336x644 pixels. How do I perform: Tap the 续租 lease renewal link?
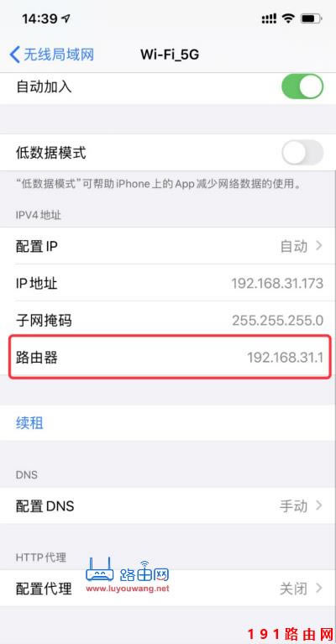coord(29,422)
